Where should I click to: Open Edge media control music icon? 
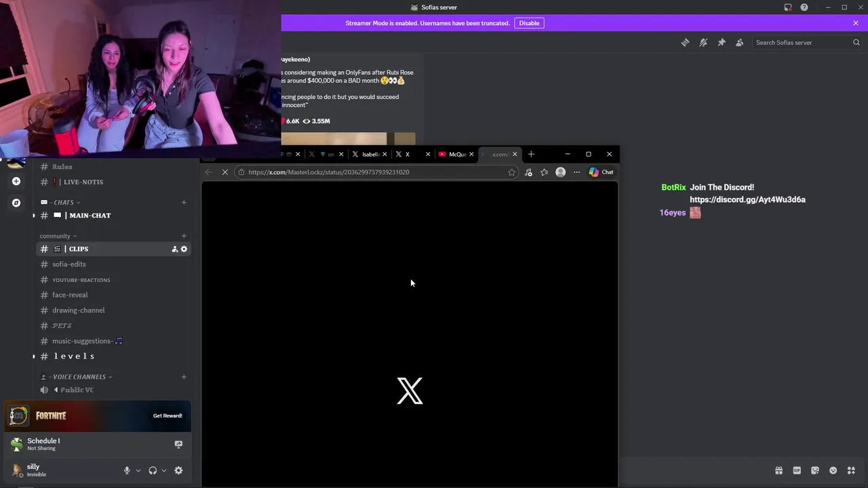(528, 172)
